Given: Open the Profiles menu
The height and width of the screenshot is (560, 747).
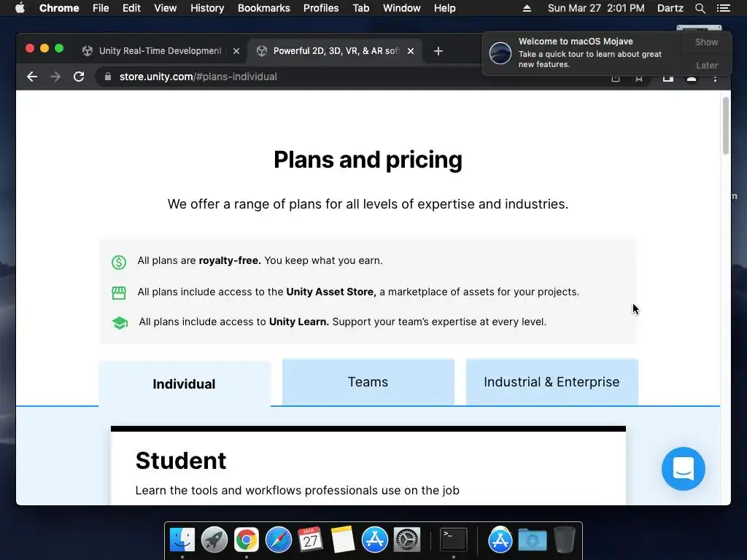Looking at the screenshot, I should coord(321,8).
